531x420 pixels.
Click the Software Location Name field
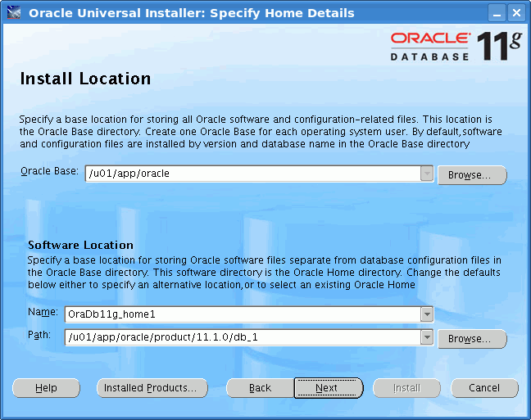pyautogui.click(x=243, y=314)
